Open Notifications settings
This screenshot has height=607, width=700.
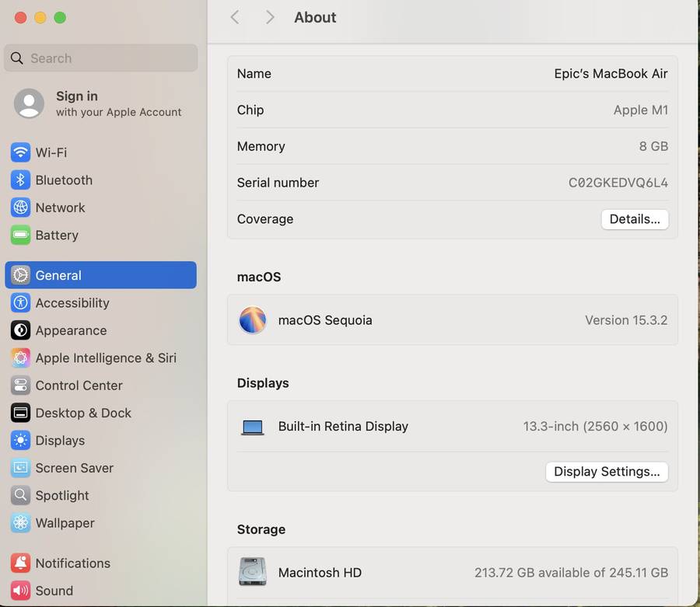[x=72, y=563]
